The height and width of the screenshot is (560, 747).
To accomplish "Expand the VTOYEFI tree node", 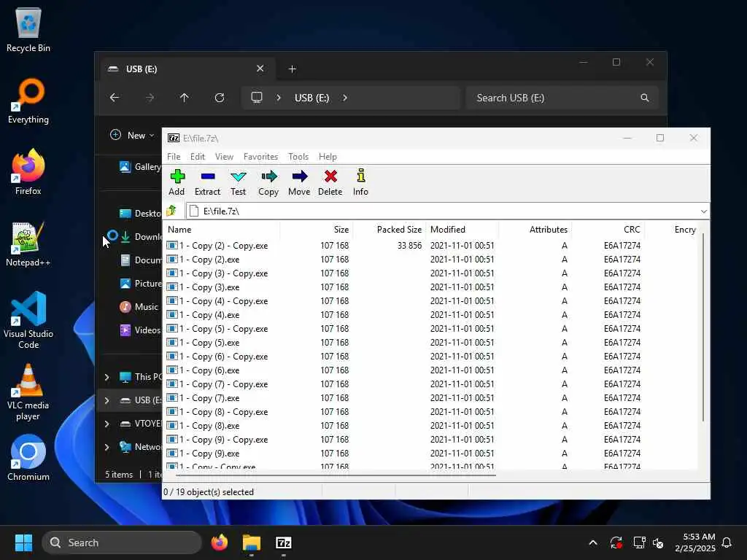I will tap(107, 424).
